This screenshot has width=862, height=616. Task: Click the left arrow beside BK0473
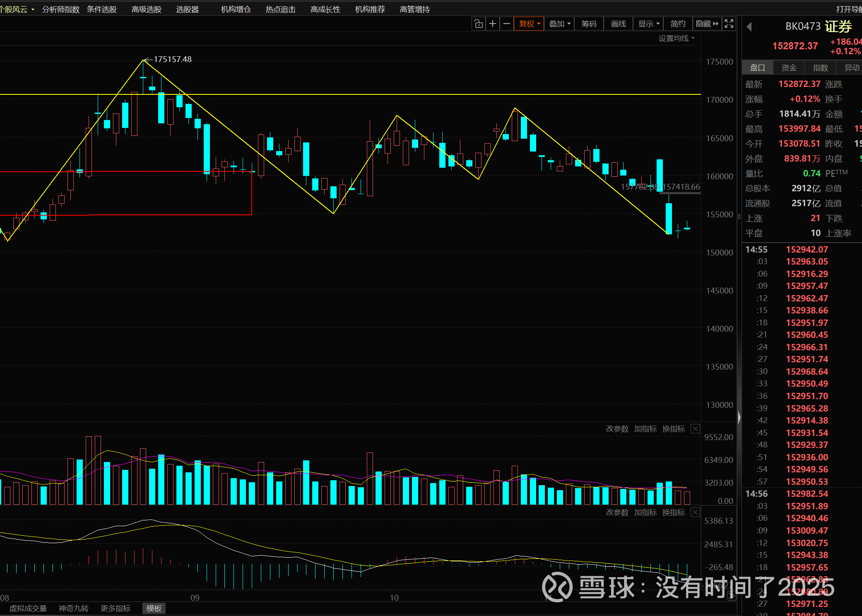(749, 27)
